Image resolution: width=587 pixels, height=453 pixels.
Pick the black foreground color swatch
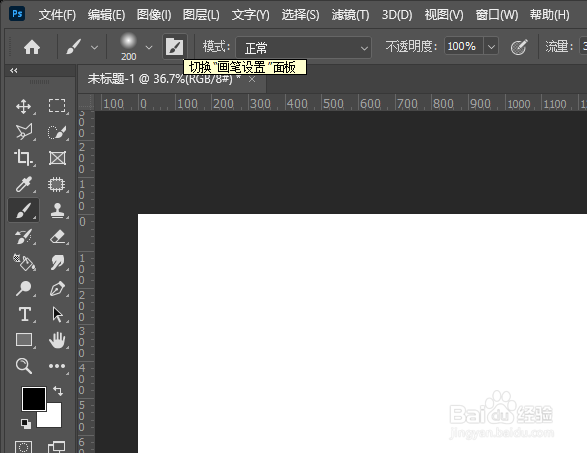34,399
